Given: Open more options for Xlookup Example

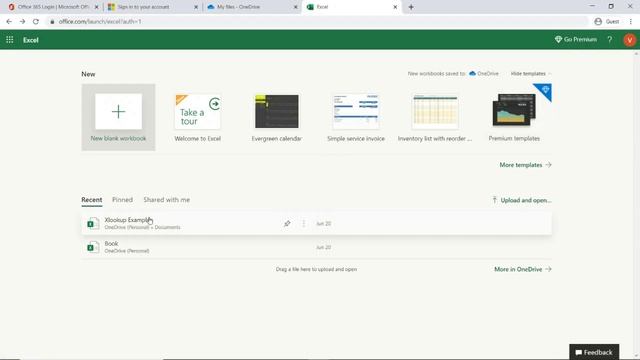Looking at the screenshot, I should pyautogui.click(x=303, y=223).
